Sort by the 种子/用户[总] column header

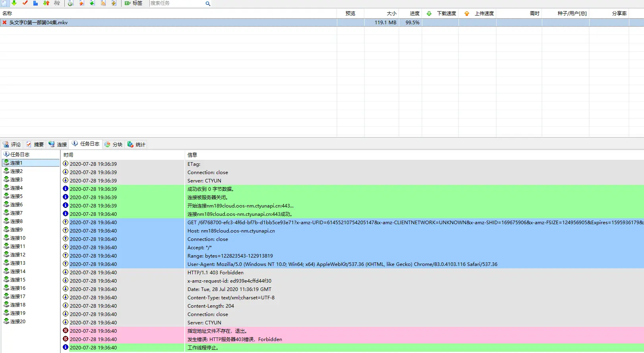pos(565,13)
